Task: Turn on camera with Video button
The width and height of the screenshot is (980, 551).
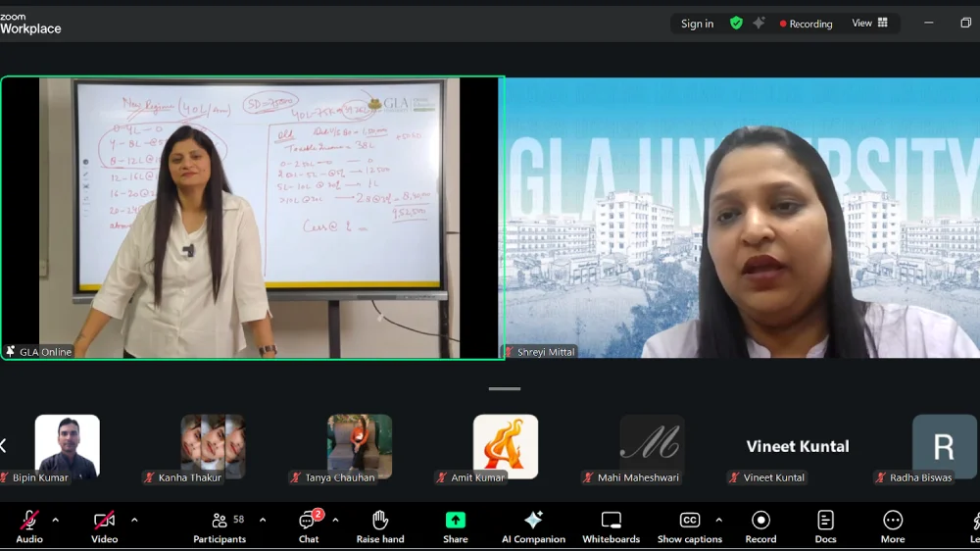Action: [104, 526]
